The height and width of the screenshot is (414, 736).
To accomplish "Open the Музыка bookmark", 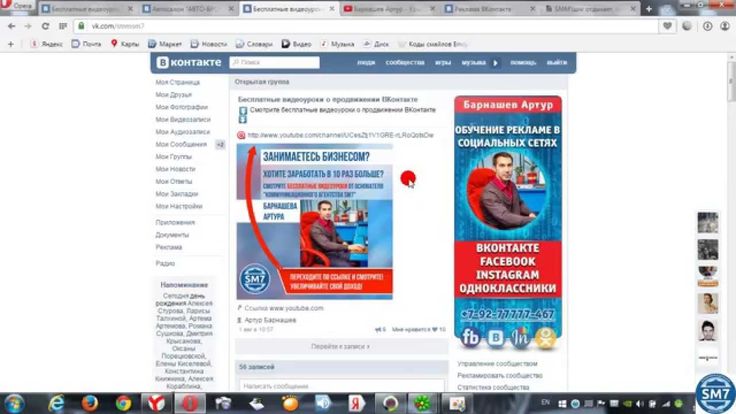I will [x=337, y=44].
